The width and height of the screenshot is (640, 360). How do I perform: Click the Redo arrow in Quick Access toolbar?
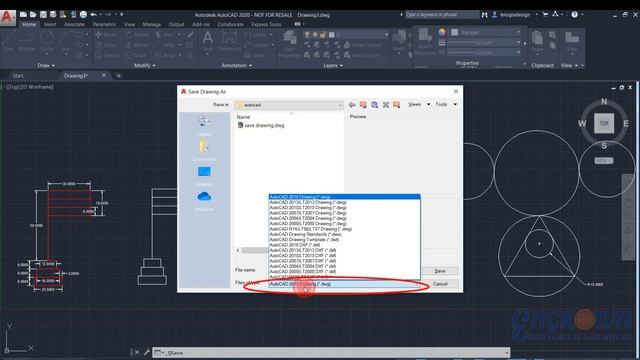[108, 15]
